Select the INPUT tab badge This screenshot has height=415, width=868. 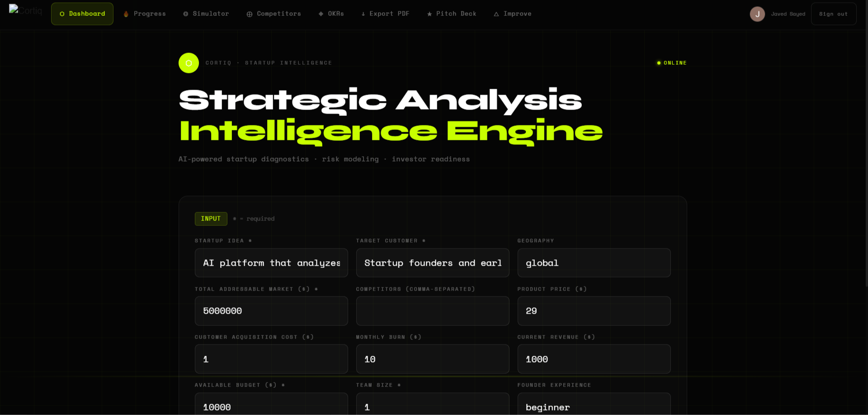click(x=211, y=219)
